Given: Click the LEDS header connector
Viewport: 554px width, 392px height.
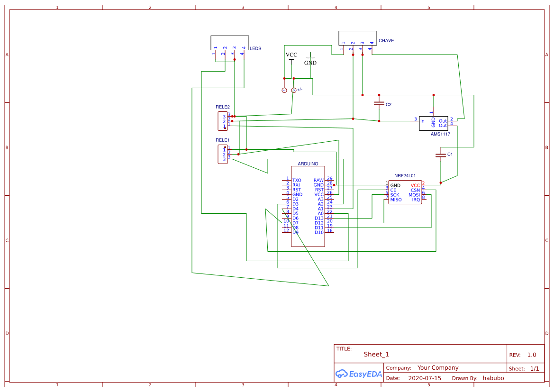Looking at the screenshot, I should pyautogui.click(x=229, y=43).
